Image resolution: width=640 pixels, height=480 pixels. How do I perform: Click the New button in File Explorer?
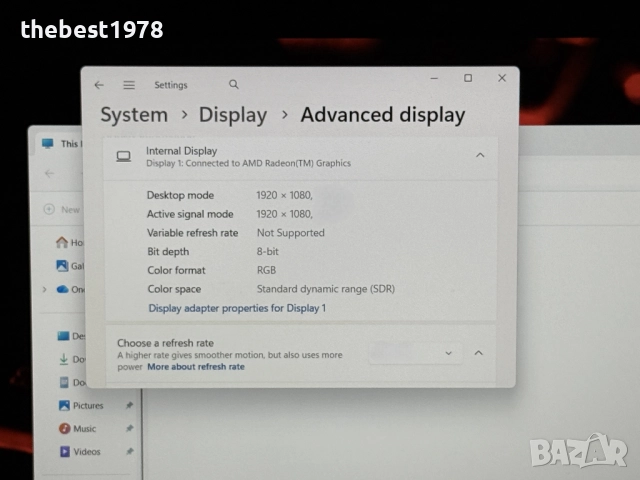click(62, 210)
